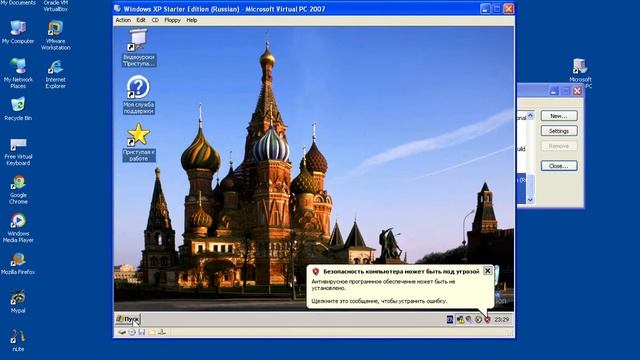
Task: Select nLite desktop icon
Action: 18,340
